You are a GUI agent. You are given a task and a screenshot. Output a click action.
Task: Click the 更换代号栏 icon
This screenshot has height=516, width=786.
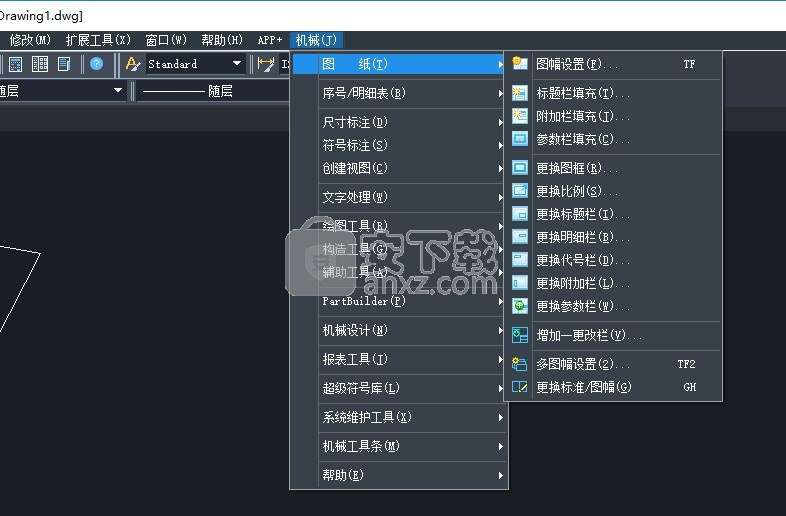coord(520,260)
